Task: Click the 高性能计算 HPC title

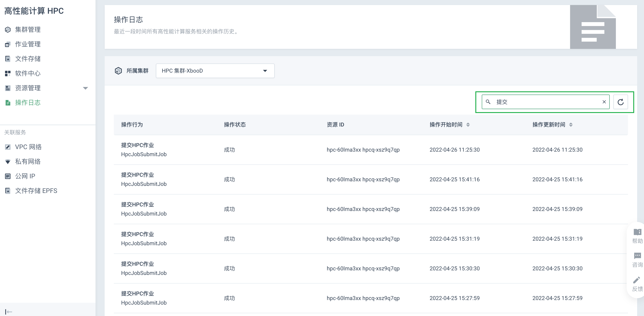Action: click(34, 11)
